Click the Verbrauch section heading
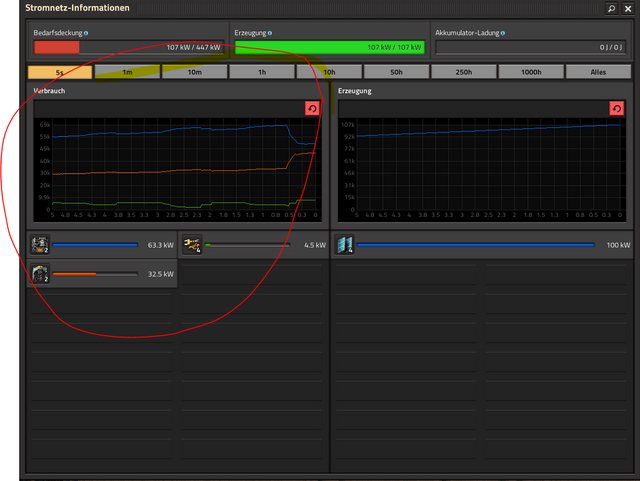Screen dimensions: 640x481 point(49,91)
